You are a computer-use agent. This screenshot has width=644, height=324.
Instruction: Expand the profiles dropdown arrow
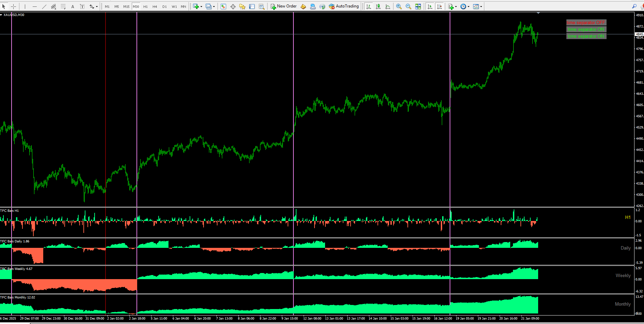[214, 6]
